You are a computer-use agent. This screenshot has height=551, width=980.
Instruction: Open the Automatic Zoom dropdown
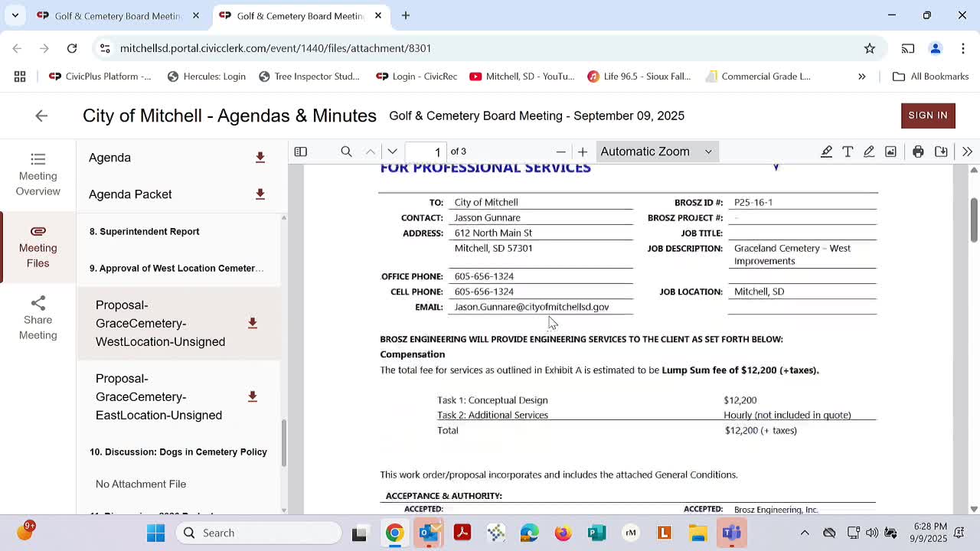656,152
